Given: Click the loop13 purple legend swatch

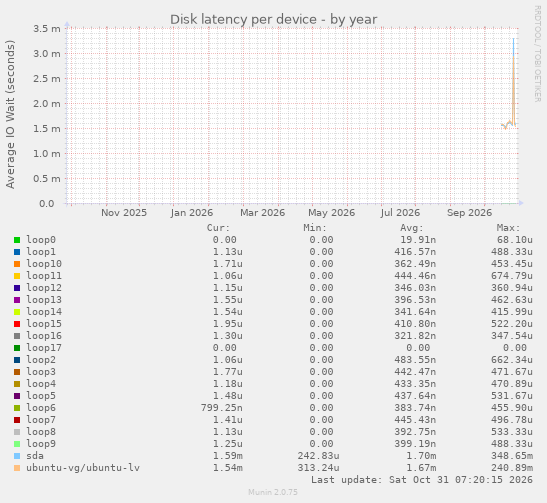Looking at the screenshot, I should [17, 300].
